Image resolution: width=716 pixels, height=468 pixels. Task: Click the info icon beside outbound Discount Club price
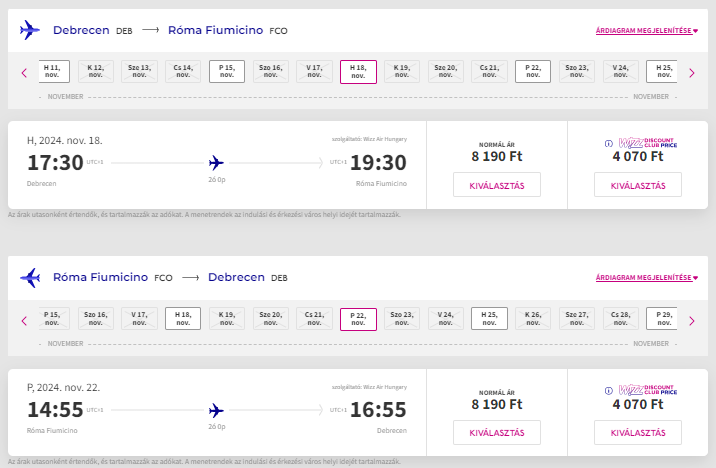click(609, 143)
